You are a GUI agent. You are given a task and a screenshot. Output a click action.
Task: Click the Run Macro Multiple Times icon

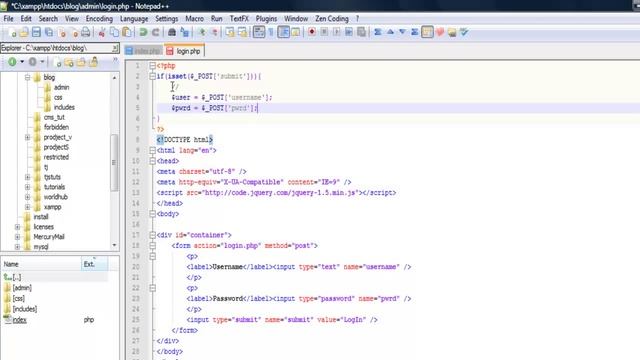coord(349,32)
